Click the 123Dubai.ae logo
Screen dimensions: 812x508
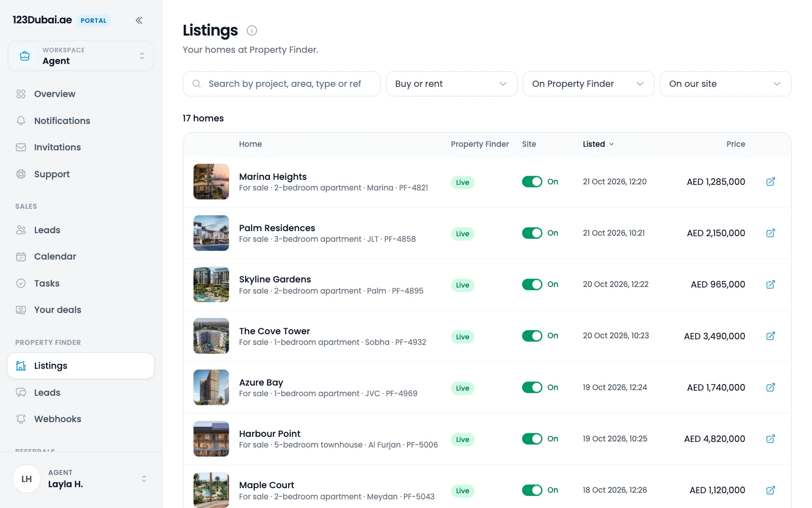[42, 20]
